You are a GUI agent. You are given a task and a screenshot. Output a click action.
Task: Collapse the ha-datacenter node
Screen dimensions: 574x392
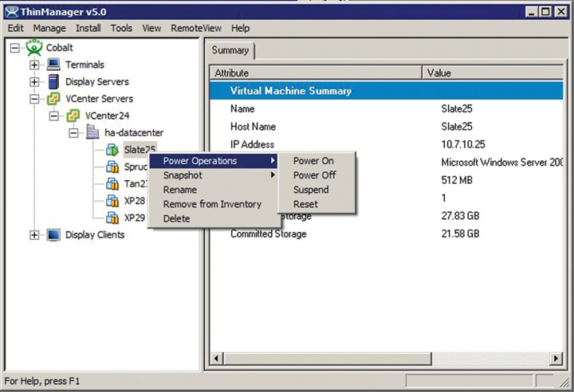[x=73, y=132]
